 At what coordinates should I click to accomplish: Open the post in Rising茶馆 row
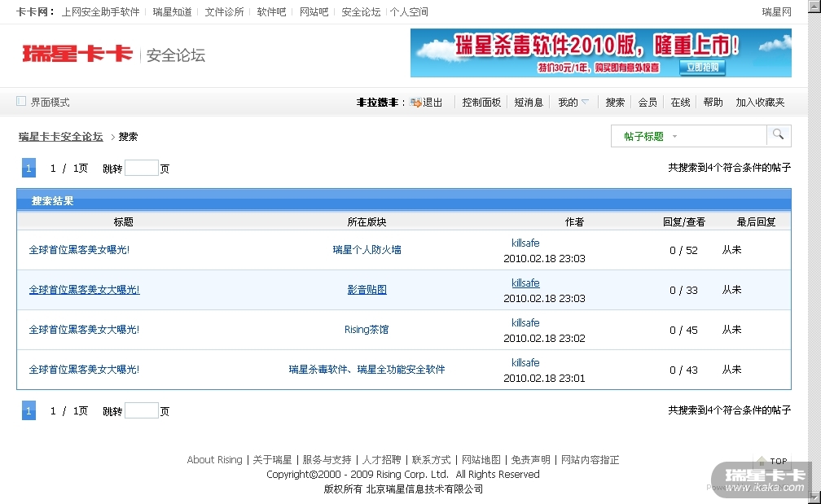[85, 330]
